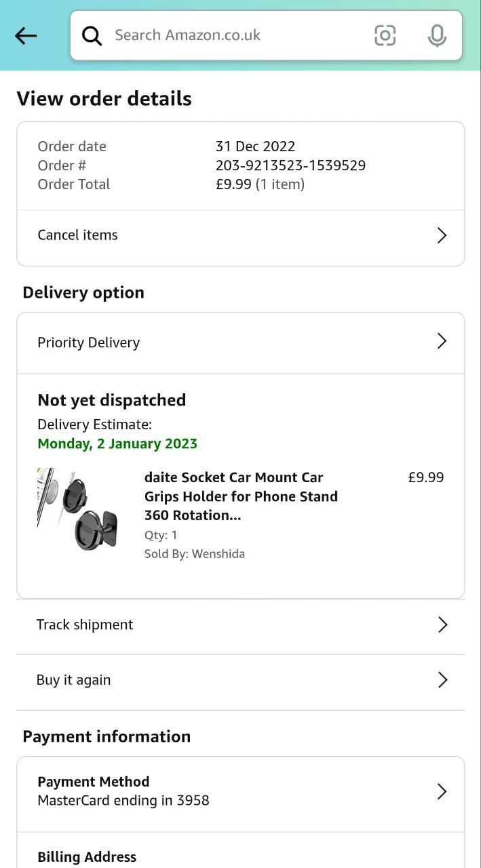Tap the Billing Address heading
Image resolution: width=481 pixels, height=868 pixels.
87,857
